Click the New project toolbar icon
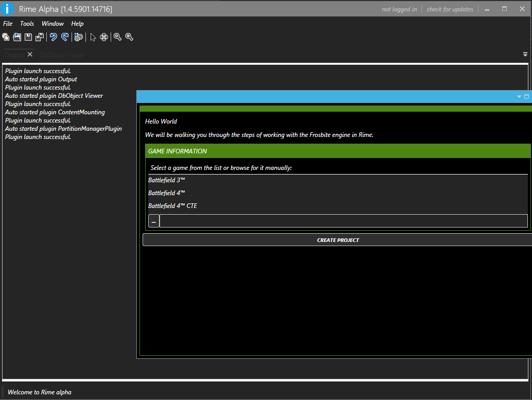The height and width of the screenshot is (400, 532). click(x=6, y=37)
